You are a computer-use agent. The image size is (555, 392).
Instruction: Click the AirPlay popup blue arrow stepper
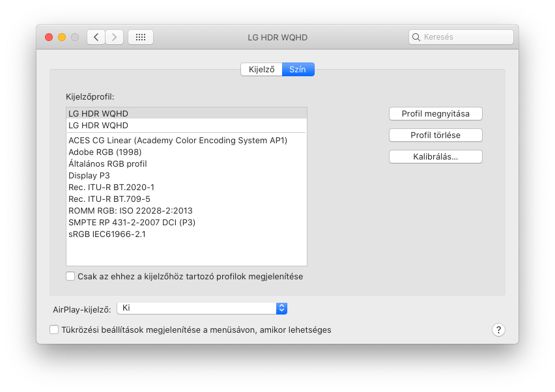(282, 308)
